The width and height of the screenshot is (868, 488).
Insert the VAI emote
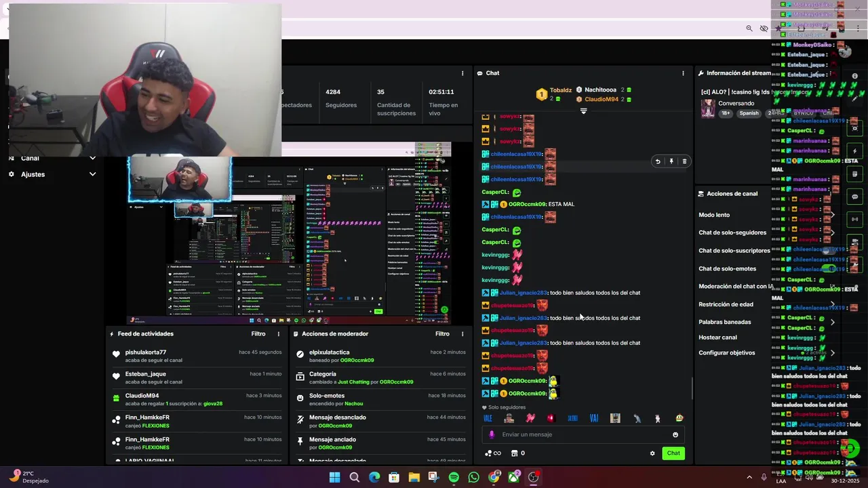(594, 418)
